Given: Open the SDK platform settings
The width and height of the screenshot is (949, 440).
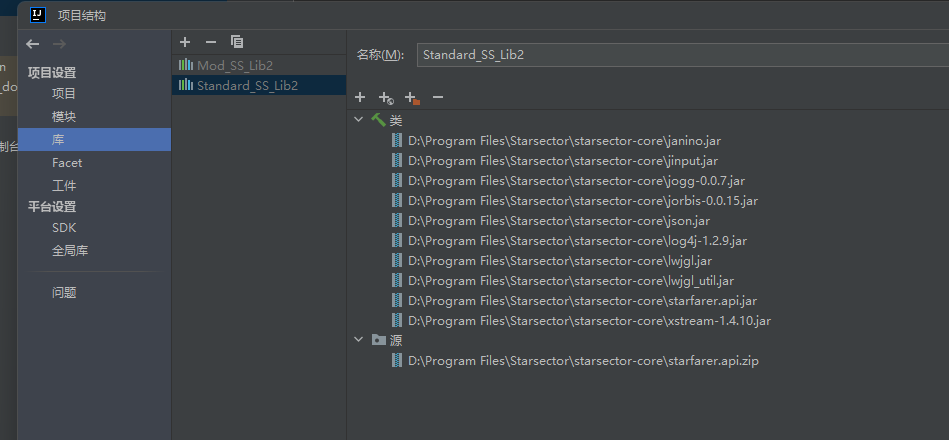Looking at the screenshot, I should pos(64,228).
